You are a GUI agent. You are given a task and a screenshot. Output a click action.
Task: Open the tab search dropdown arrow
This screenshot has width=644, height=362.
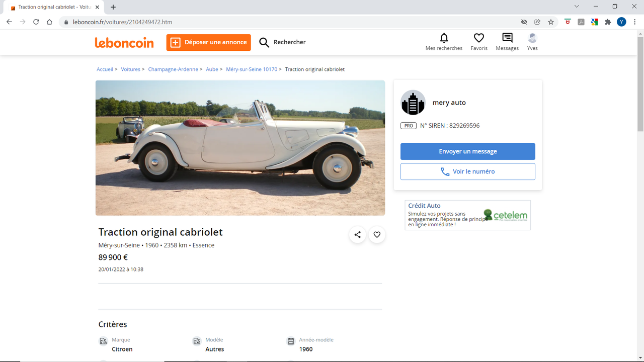coord(577,7)
